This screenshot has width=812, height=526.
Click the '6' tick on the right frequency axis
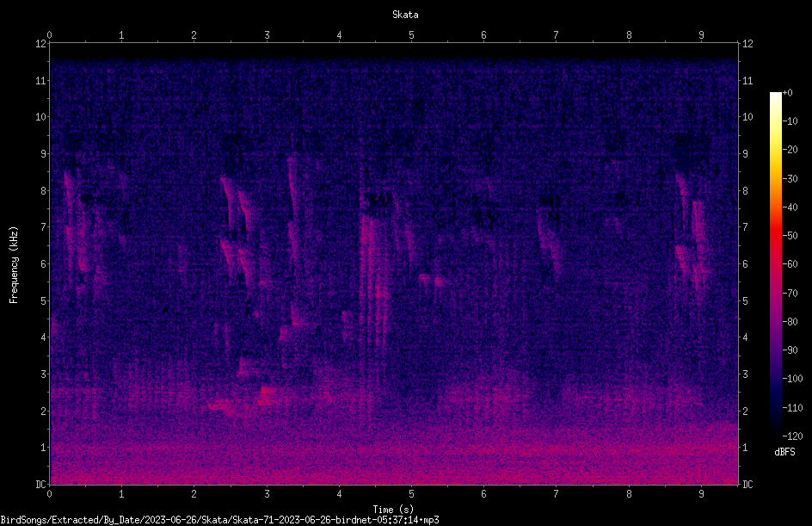[x=745, y=263]
